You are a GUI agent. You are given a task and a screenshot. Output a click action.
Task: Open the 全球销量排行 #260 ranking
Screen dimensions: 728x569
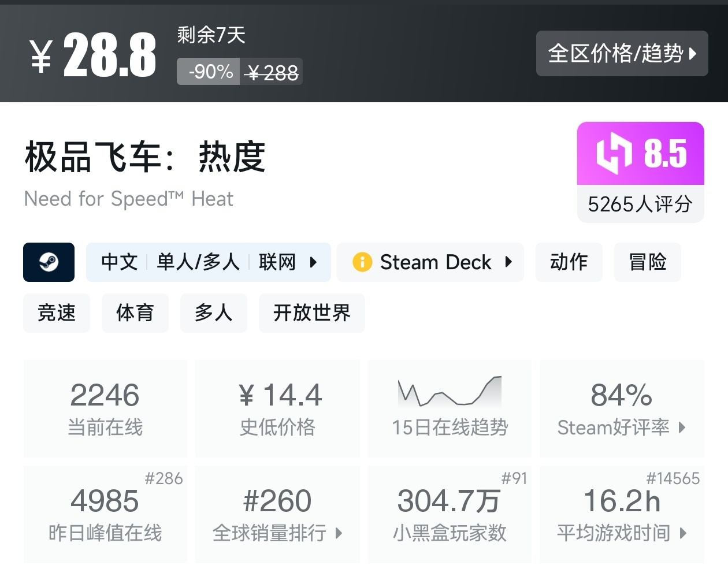click(x=277, y=514)
